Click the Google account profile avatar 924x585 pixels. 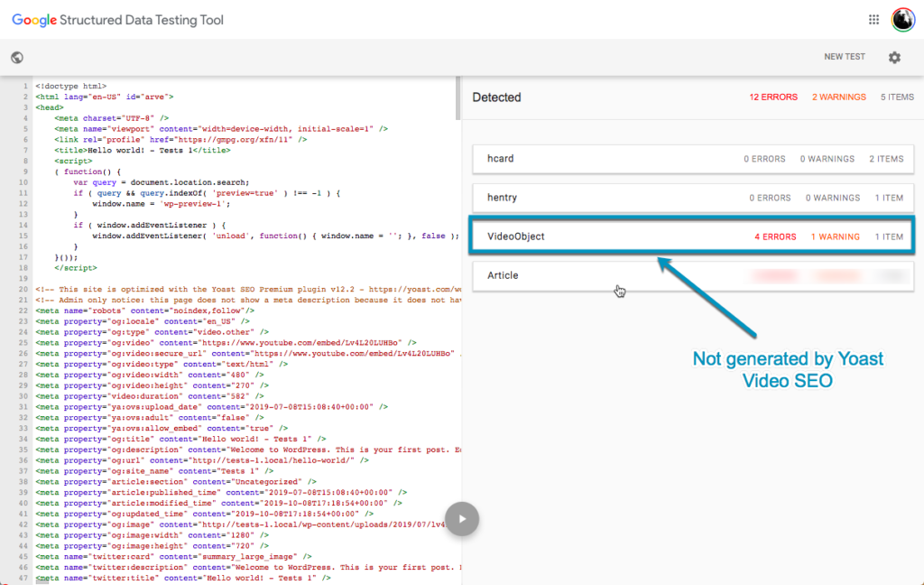(x=902, y=20)
